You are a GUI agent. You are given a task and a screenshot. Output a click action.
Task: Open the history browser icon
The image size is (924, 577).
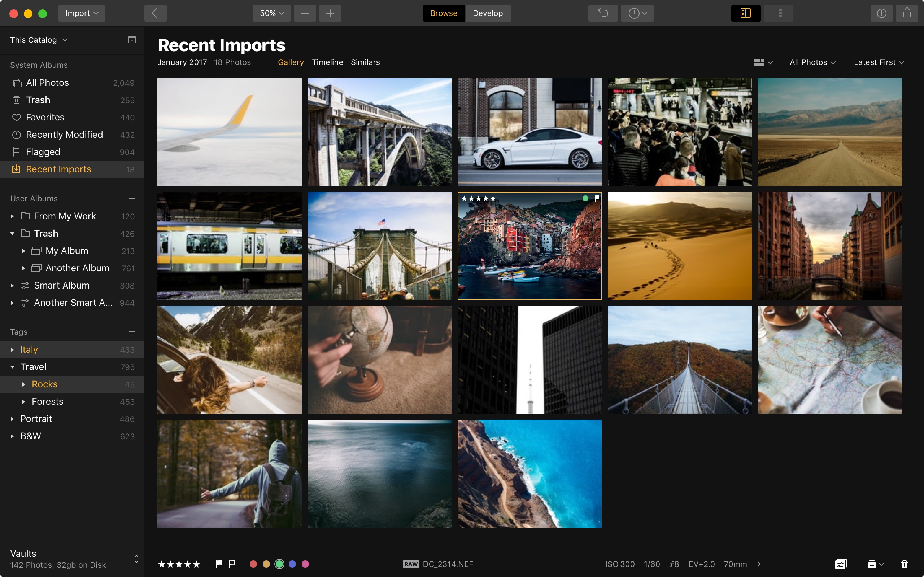637,13
